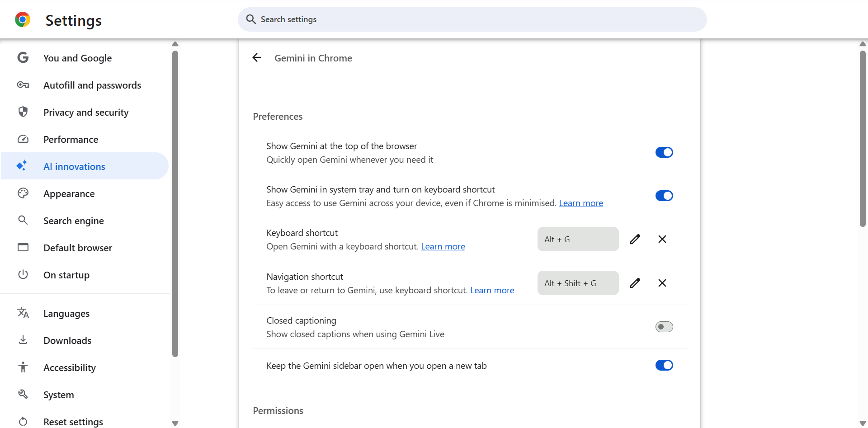Open Downloads settings section
Screen dimensions: 868x428
[x=85, y=340]
